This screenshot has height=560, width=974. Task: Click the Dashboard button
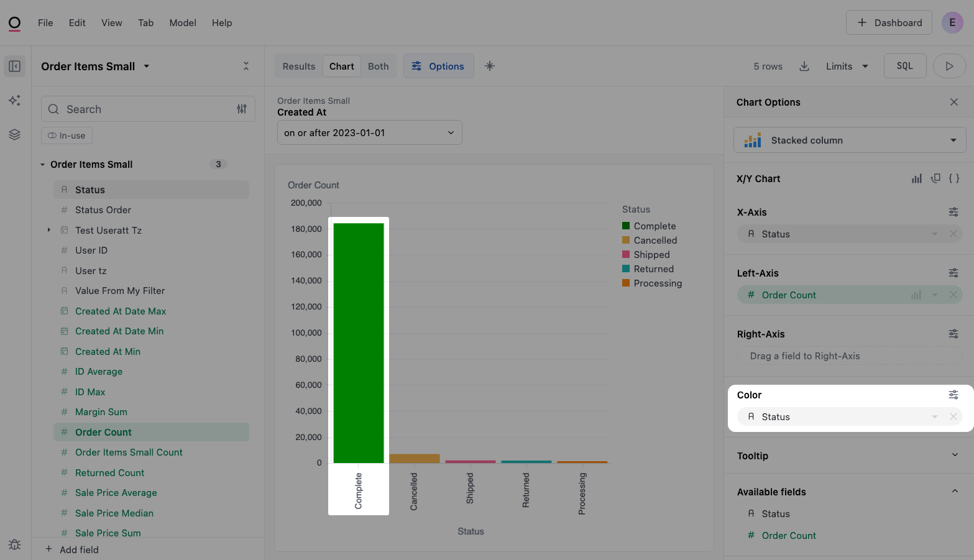[x=888, y=23]
